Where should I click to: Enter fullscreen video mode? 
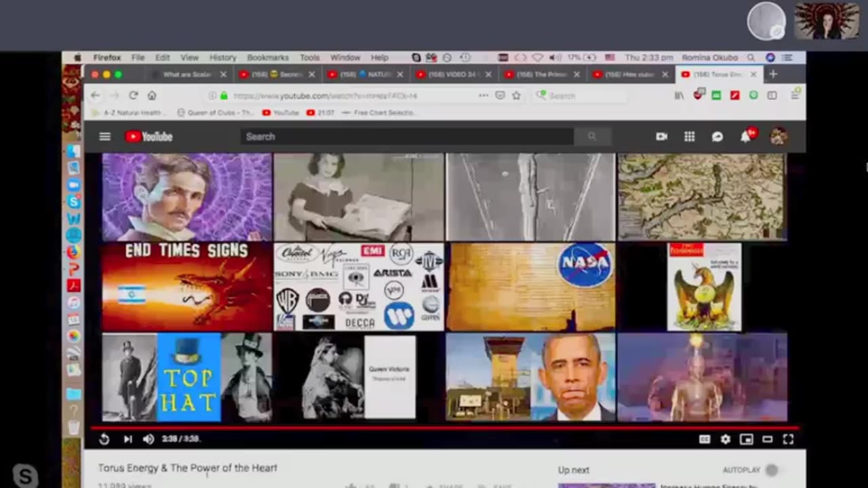[788, 439]
